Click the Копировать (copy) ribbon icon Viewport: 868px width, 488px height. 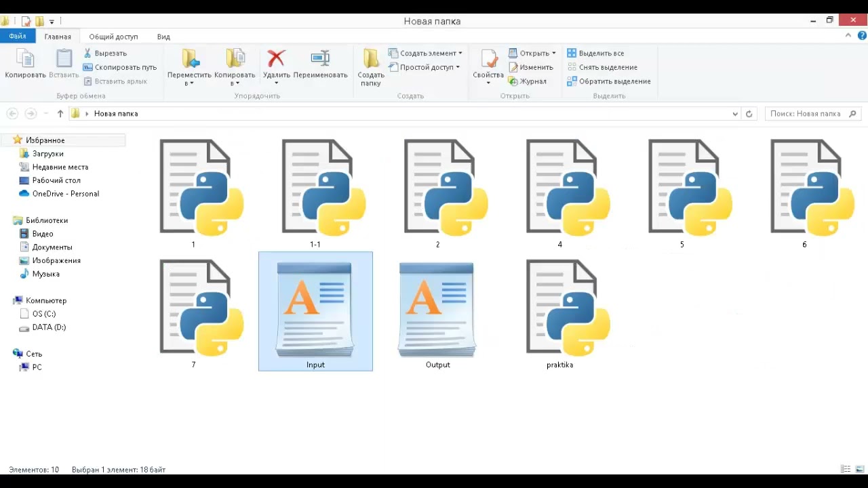click(x=25, y=64)
